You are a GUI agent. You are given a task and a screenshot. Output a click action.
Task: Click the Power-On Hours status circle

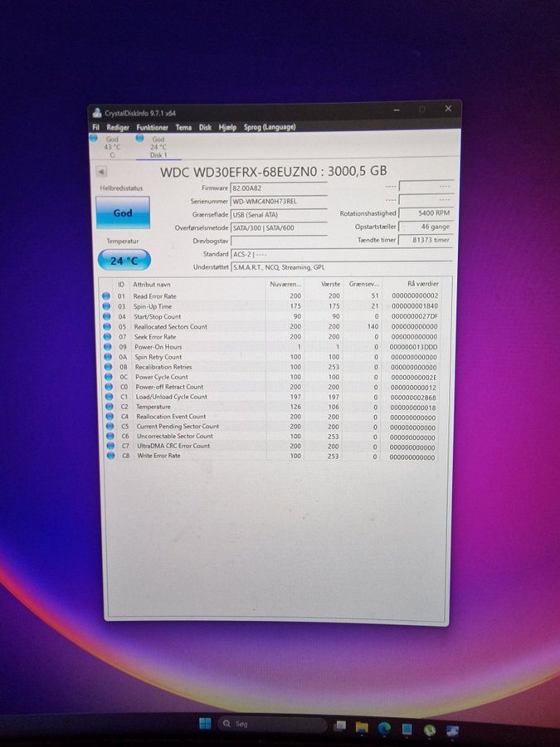(106, 347)
